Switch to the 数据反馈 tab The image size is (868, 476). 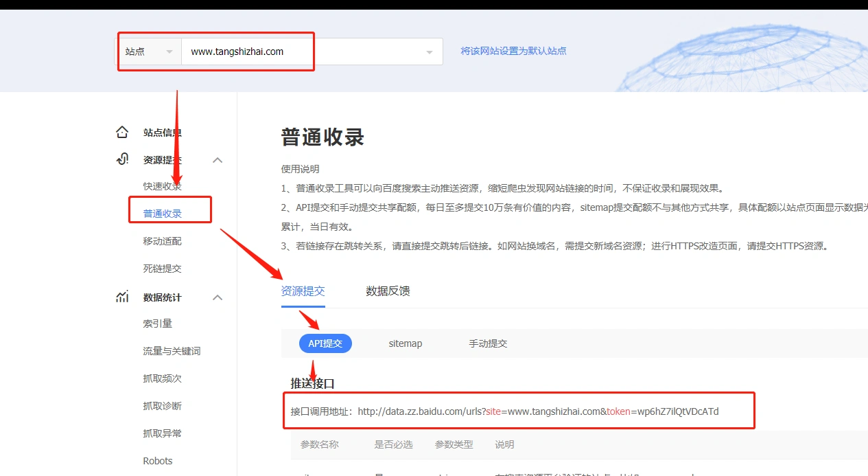tap(388, 291)
